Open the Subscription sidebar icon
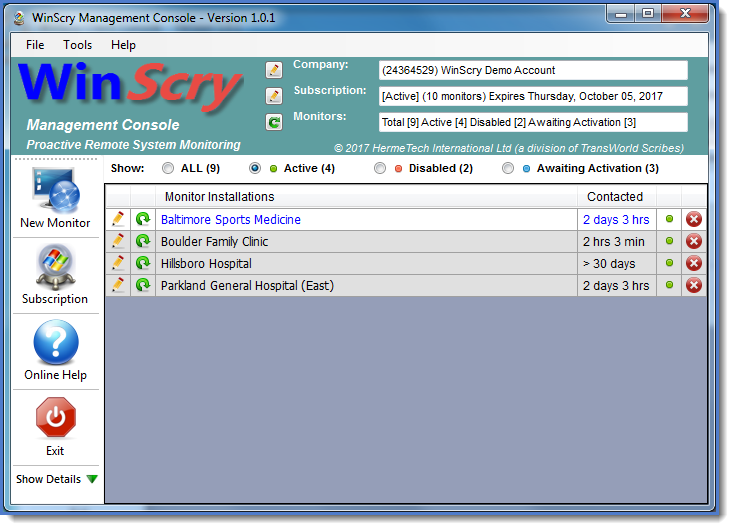The width and height of the screenshot is (734, 530). click(55, 267)
